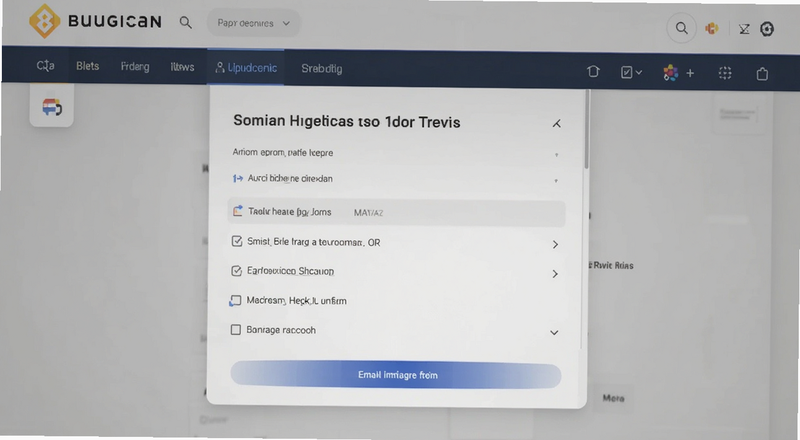Toggle the Bonrage raccoch checkbox

click(x=236, y=330)
